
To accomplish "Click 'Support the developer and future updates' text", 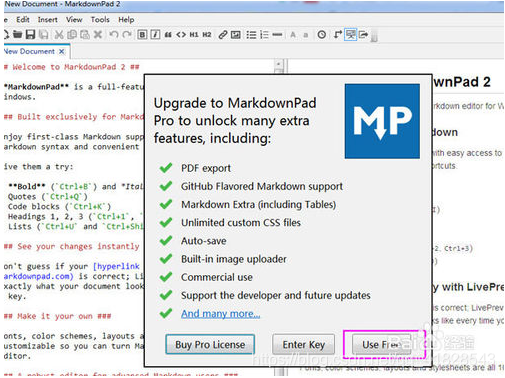I will [276, 295].
